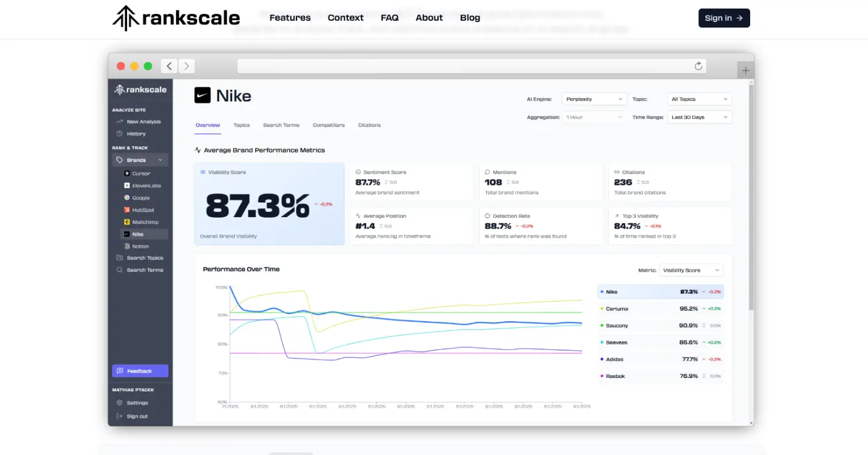Select the Notion brand icon
868x455 pixels.
coord(127,246)
